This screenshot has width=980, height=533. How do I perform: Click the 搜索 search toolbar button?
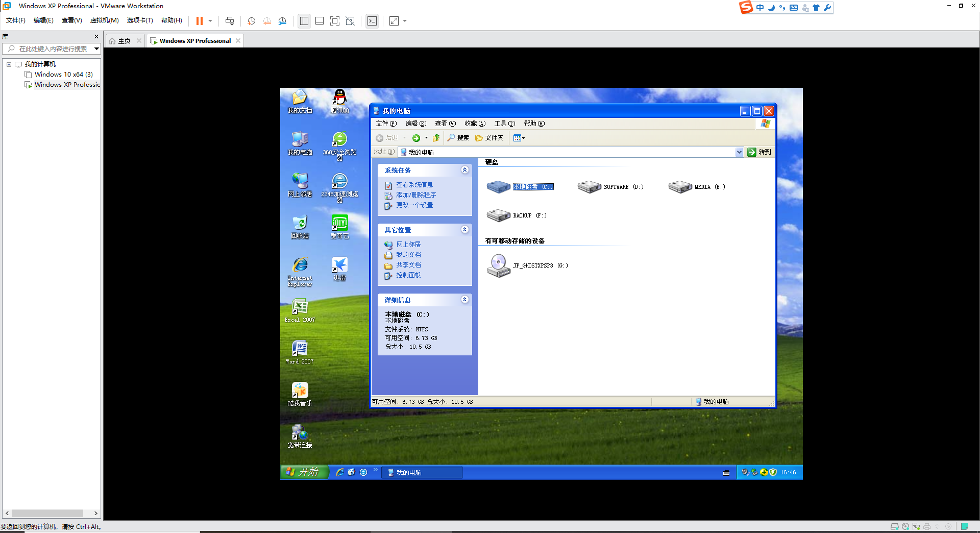(458, 138)
